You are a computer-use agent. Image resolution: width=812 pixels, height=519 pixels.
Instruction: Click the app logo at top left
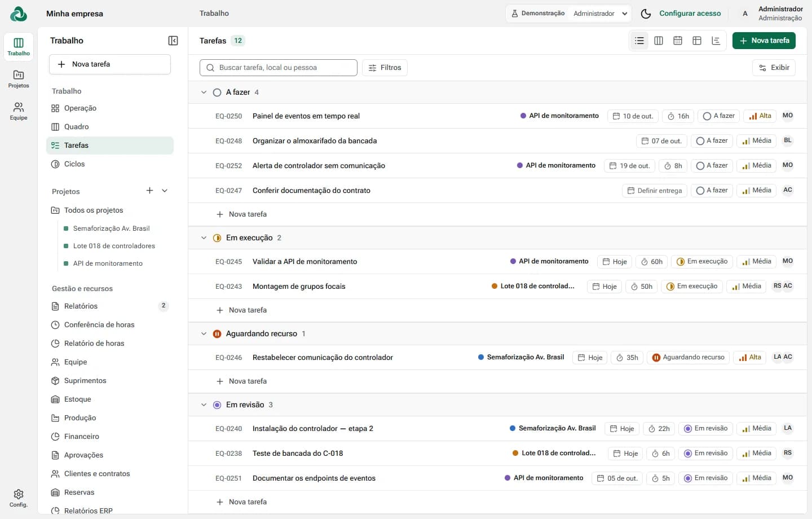tap(19, 14)
